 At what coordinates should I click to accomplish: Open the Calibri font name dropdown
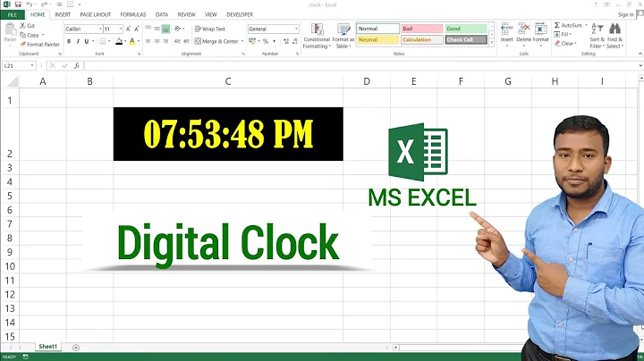pos(100,29)
